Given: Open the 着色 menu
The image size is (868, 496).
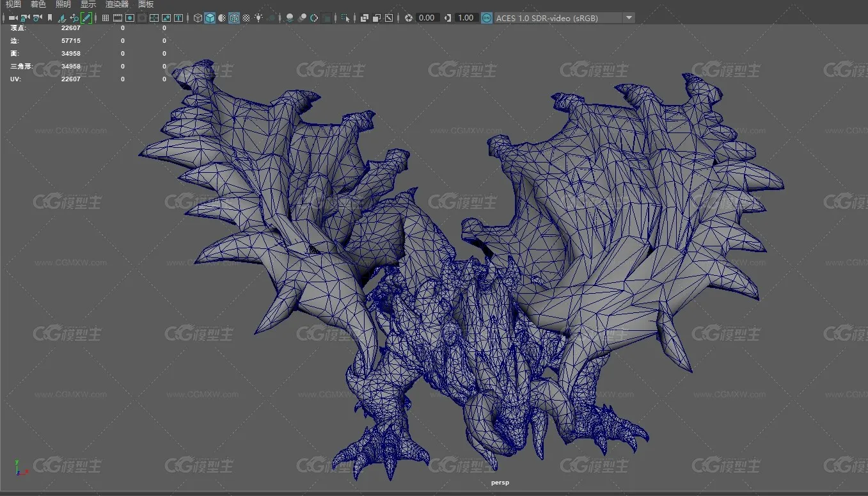Looking at the screenshot, I should tap(38, 4).
